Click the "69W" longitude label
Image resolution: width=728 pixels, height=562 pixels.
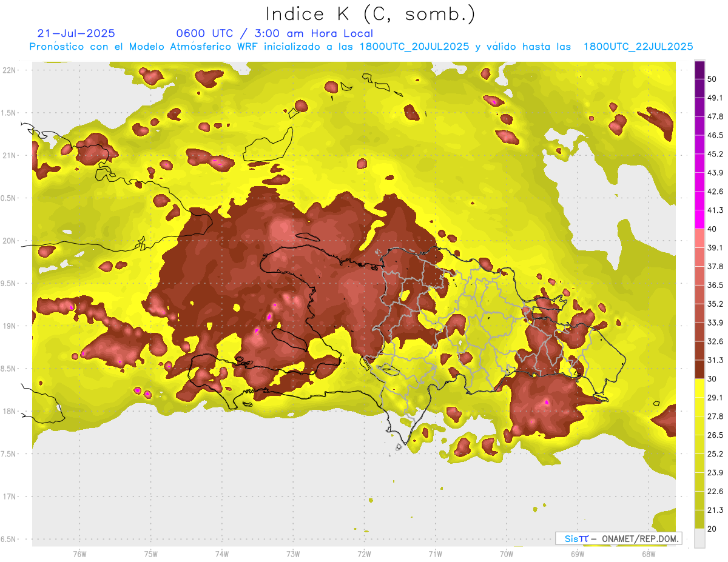click(x=578, y=554)
